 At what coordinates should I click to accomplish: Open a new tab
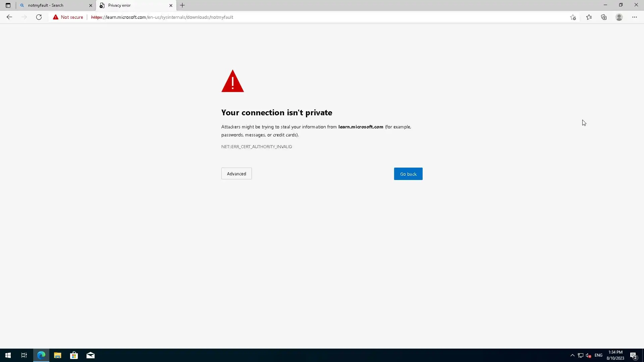(x=182, y=5)
